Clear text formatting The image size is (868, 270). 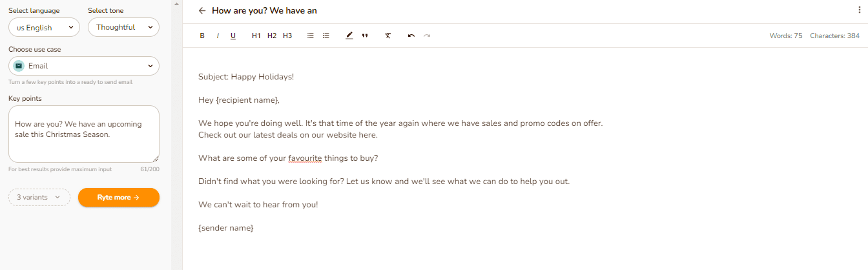coord(387,36)
